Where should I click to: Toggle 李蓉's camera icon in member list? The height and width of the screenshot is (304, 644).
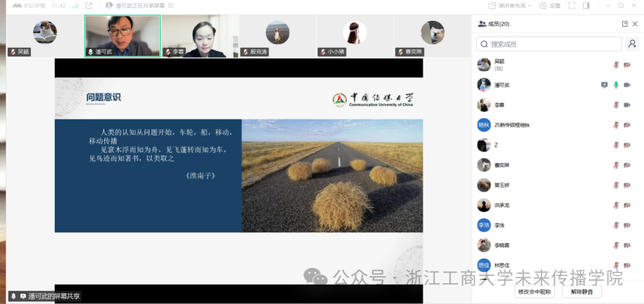tap(627, 105)
